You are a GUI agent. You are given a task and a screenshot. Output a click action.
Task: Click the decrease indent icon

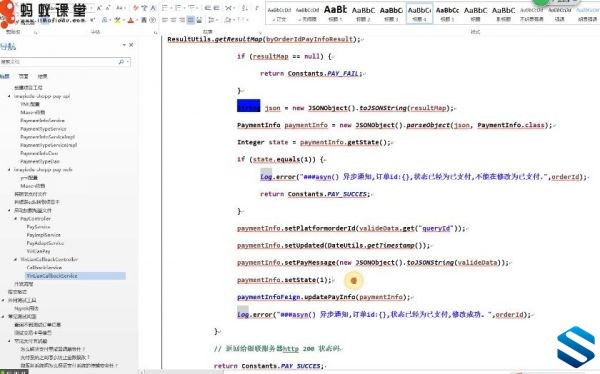tap(208, 8)
